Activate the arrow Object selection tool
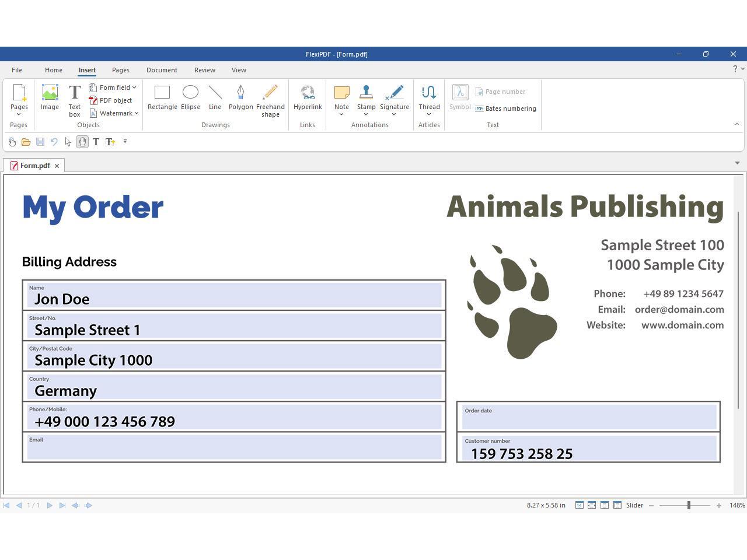 pos(68,142)
